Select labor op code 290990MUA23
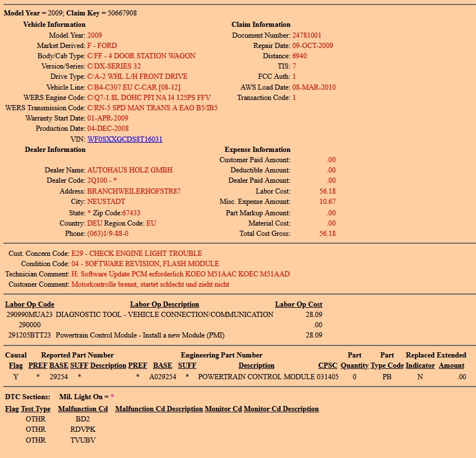 (30, 315)
